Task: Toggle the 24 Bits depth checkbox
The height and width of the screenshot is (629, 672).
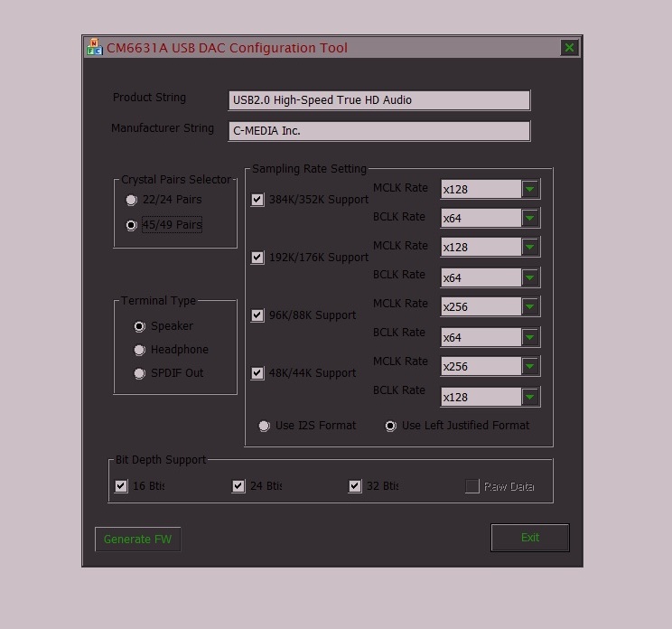Action: [238, 486]
